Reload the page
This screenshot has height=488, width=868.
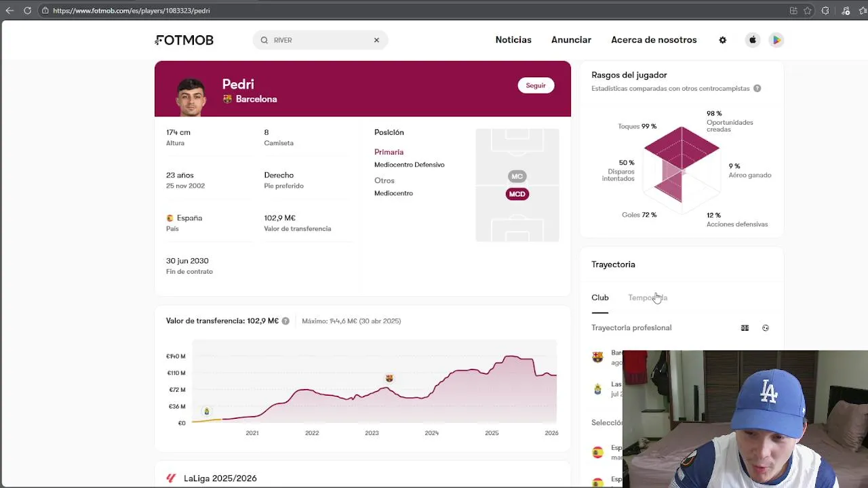[27, 11]
